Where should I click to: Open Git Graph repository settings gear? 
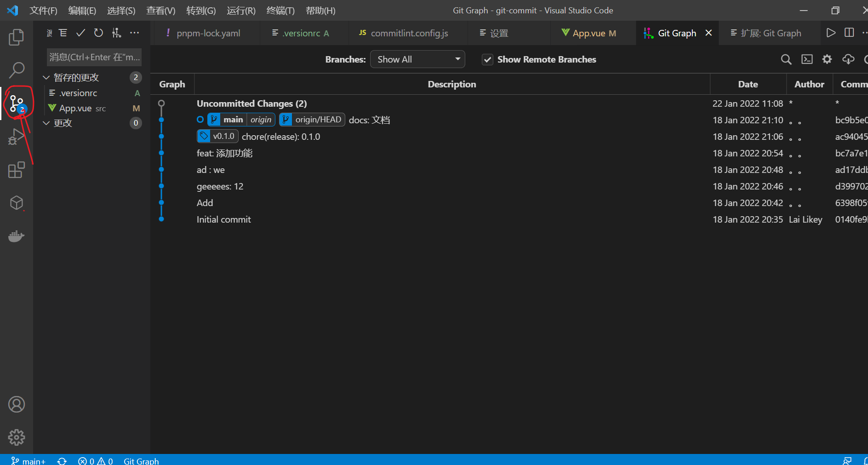pyautogui.click(x=827, y=59)
